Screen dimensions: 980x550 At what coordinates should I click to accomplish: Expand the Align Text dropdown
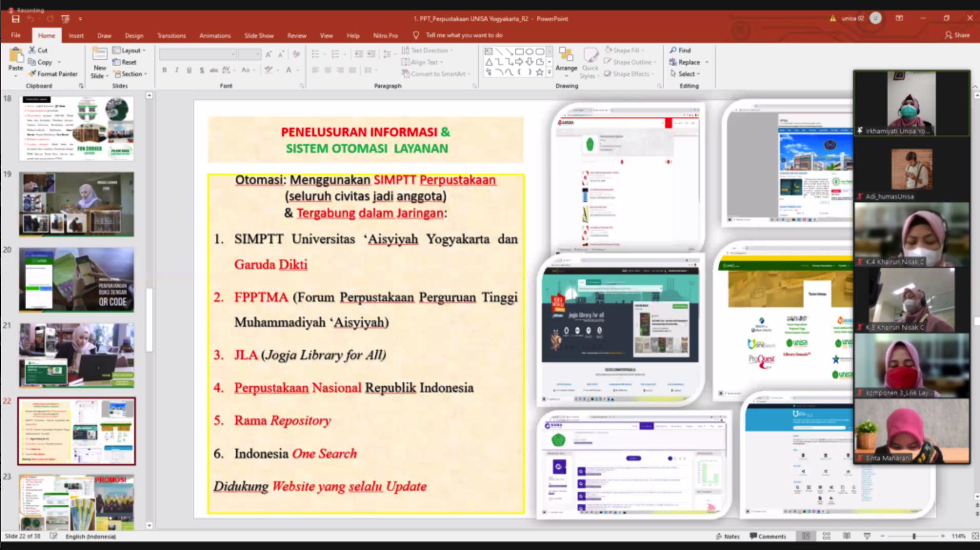(422, 62)
